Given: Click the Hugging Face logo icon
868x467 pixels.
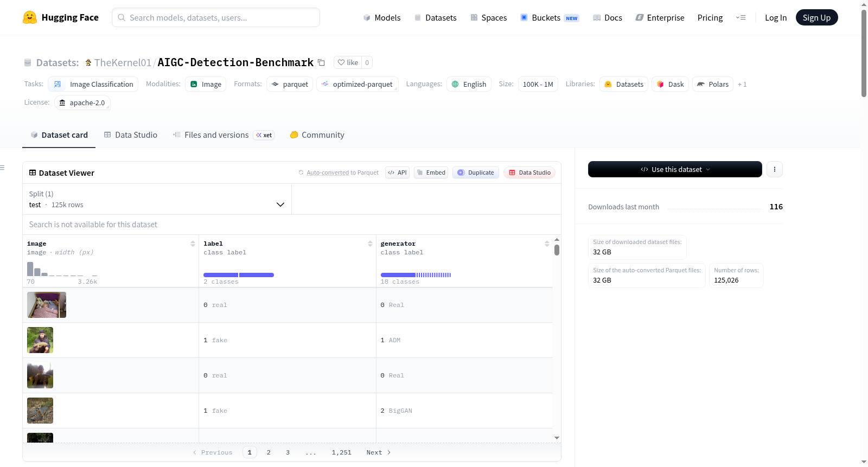Looking at the screenshot, I should click(x=30, y=17).
